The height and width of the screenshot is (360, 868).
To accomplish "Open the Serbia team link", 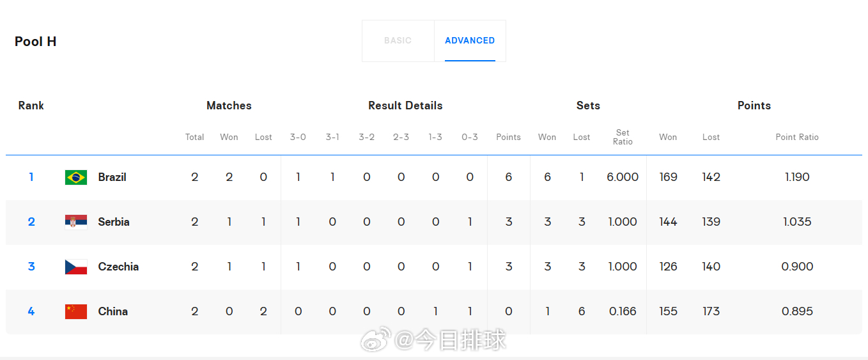I will click(x=114, y=222).
